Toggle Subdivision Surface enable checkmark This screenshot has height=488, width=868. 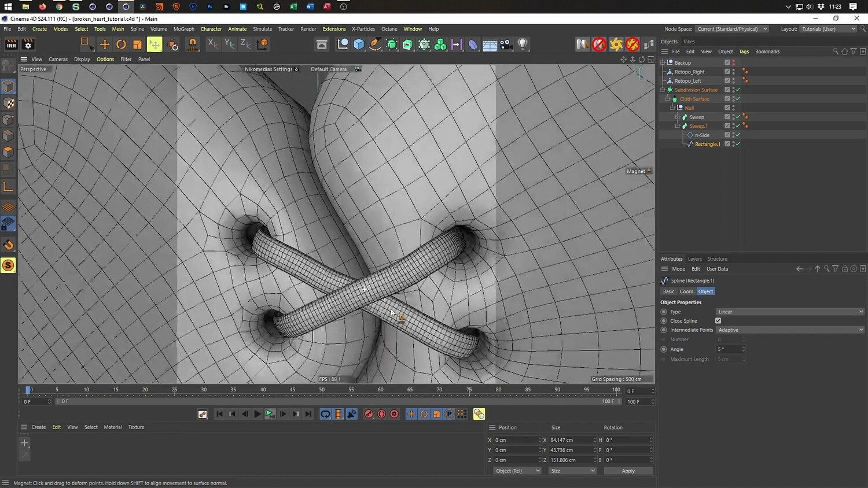pyautogui.click(x=738, y=90)
